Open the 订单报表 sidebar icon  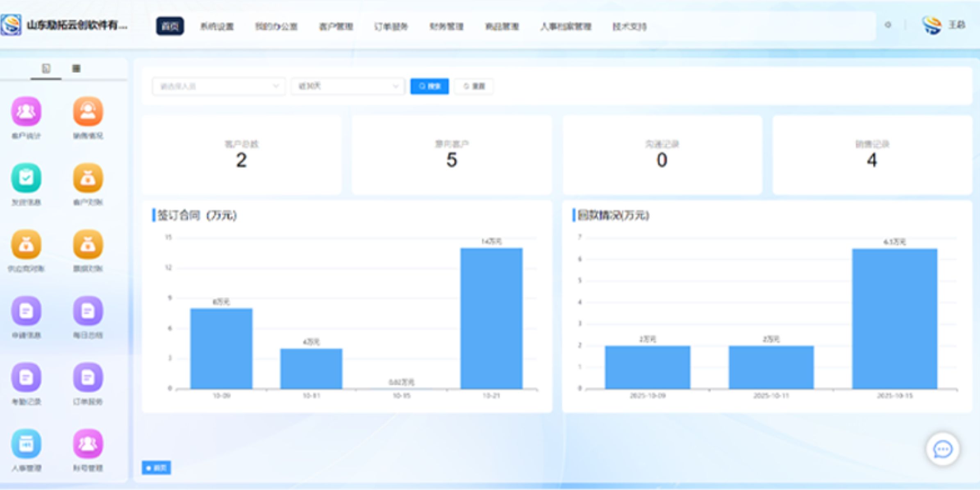tap(88, 377)
